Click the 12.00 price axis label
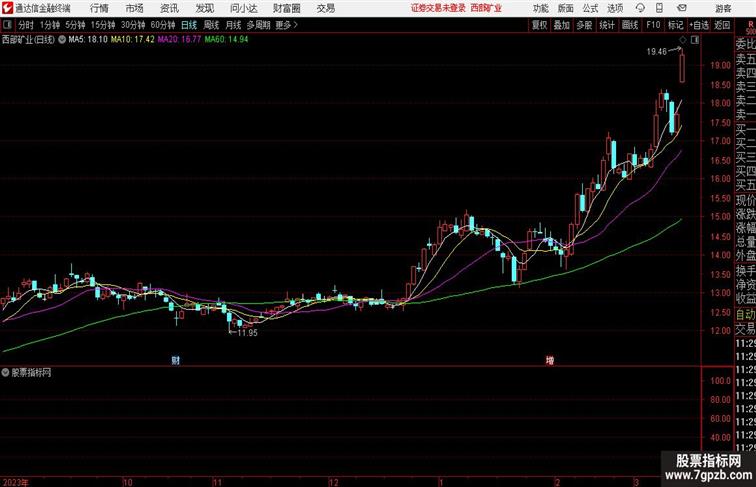Image resolution: width=756 pixels, height=487 pixels. click(720, 331)
